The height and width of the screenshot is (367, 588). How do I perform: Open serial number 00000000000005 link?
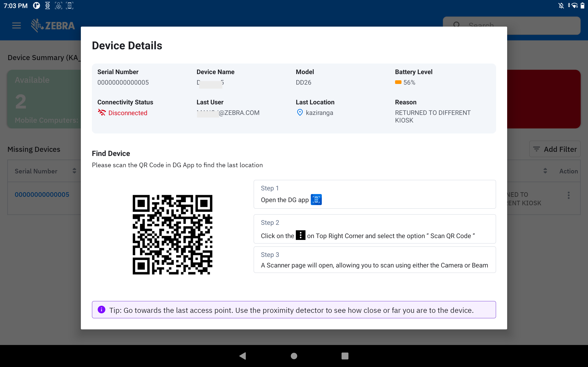click(x=42, y=195)
